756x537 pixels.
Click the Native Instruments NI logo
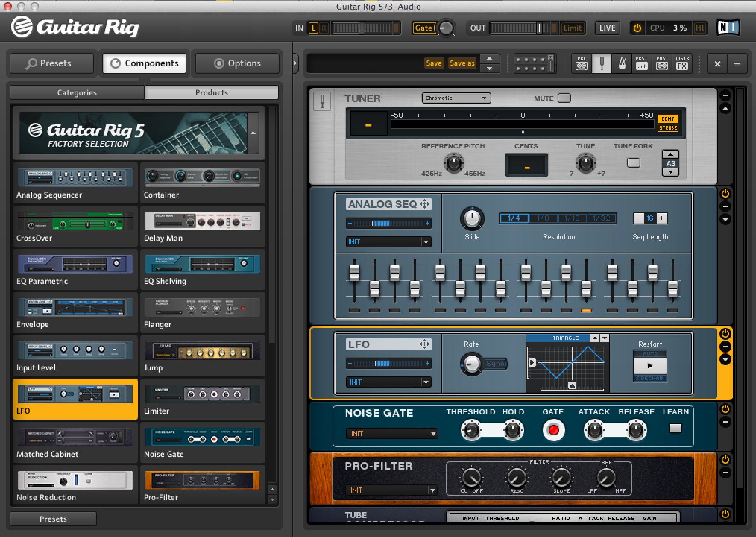(x=728, y=28)
